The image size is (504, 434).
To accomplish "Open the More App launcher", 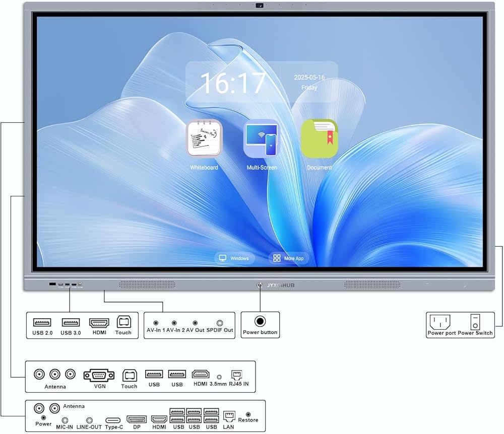I will tap(288, 258).
